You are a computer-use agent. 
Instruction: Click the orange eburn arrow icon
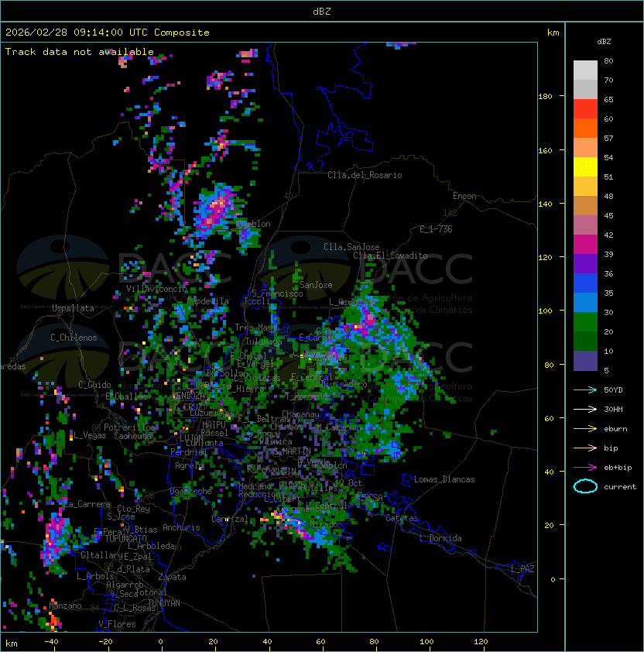click(585, 428)
